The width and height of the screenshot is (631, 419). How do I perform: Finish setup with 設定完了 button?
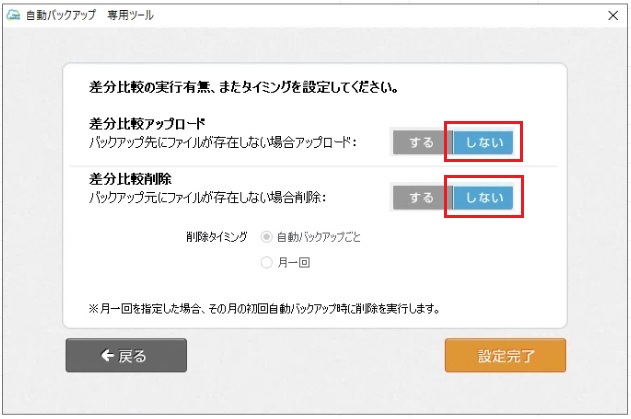505,355
